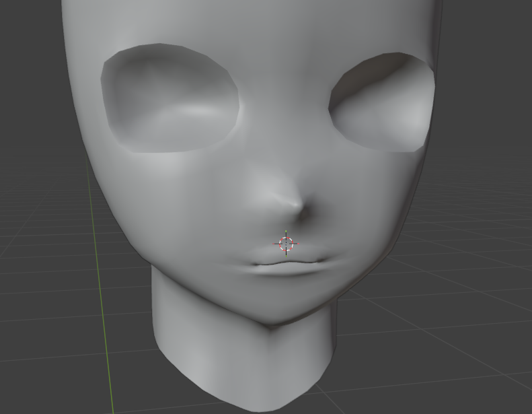Image resolution: width=532 pixels, height=414 pixels.
Task: Select the head's left eye socket
Action: [x=170, y=100]
